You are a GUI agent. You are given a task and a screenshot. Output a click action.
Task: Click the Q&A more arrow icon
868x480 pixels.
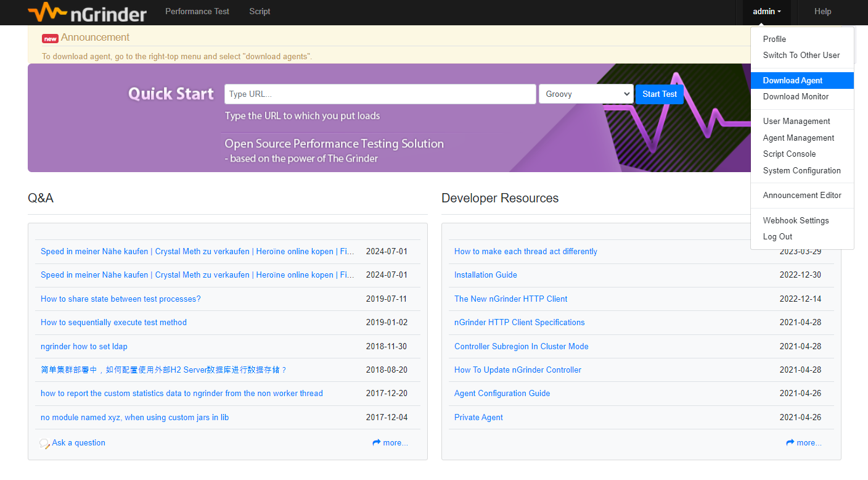coord(377,442)
